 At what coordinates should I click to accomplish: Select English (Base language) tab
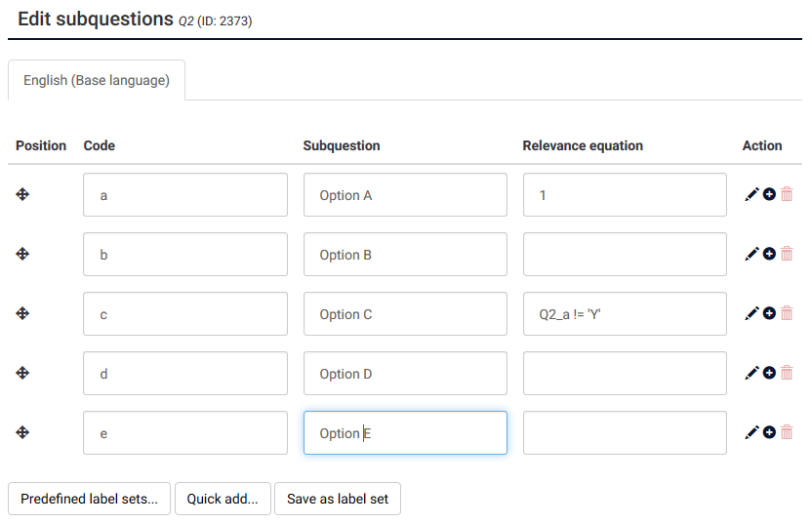click(97, 80)
